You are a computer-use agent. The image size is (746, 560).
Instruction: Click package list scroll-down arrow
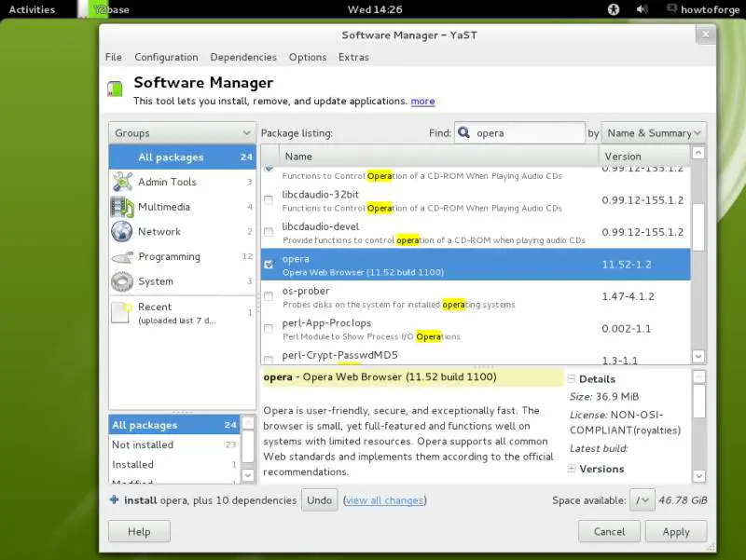pyautogui.click(x=698, y=356)
